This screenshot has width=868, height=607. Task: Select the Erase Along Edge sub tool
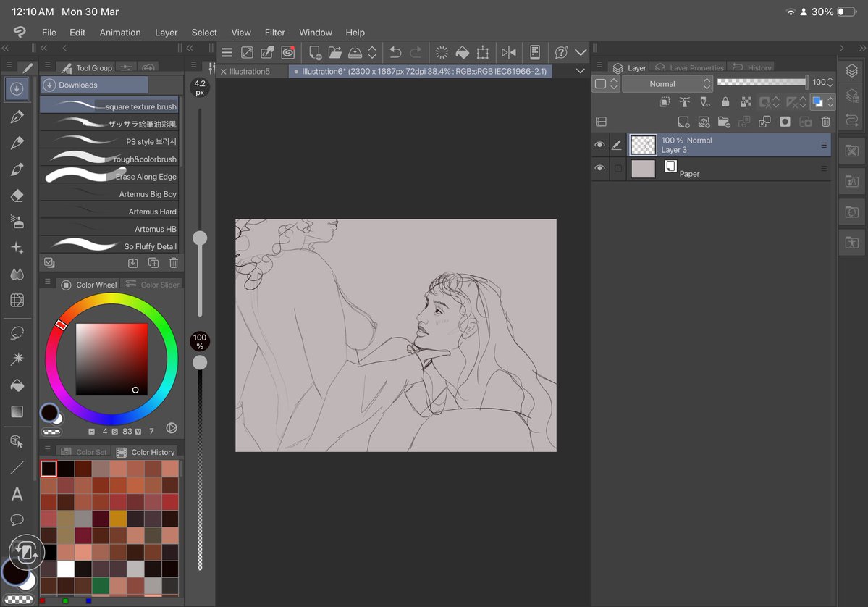point(109,176)
